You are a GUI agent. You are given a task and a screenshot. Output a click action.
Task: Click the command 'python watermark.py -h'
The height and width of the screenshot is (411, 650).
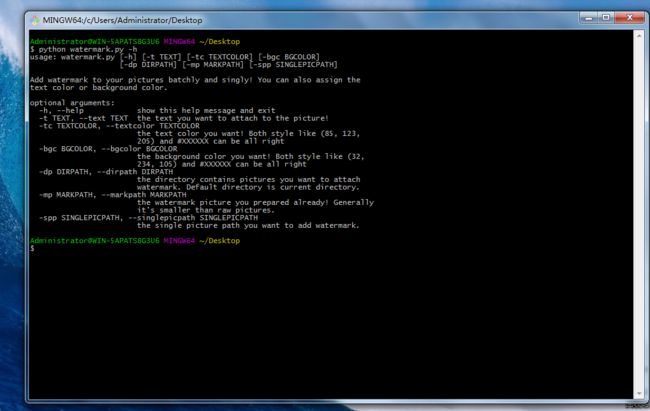pos(88,49)
